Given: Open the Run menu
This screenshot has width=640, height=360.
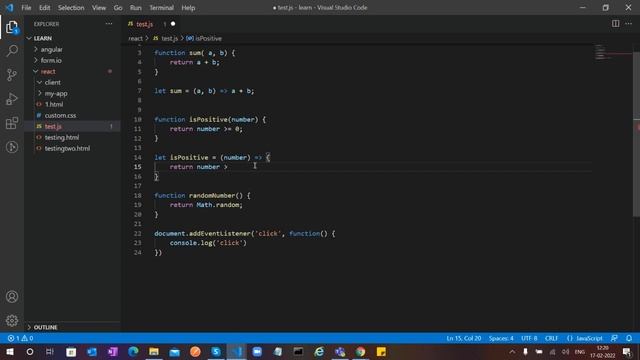Looking at the screenshot, I should pos(136,8).
